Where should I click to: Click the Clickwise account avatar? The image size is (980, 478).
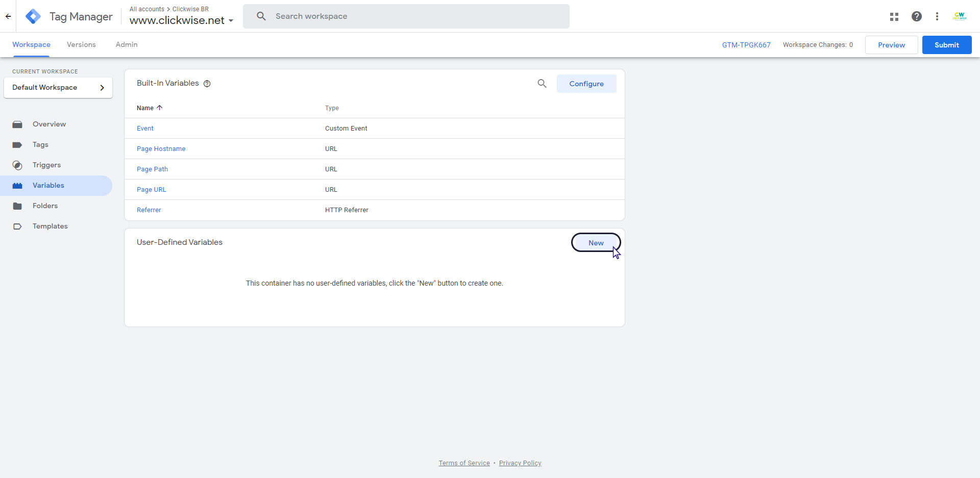[x=959, y=16]
